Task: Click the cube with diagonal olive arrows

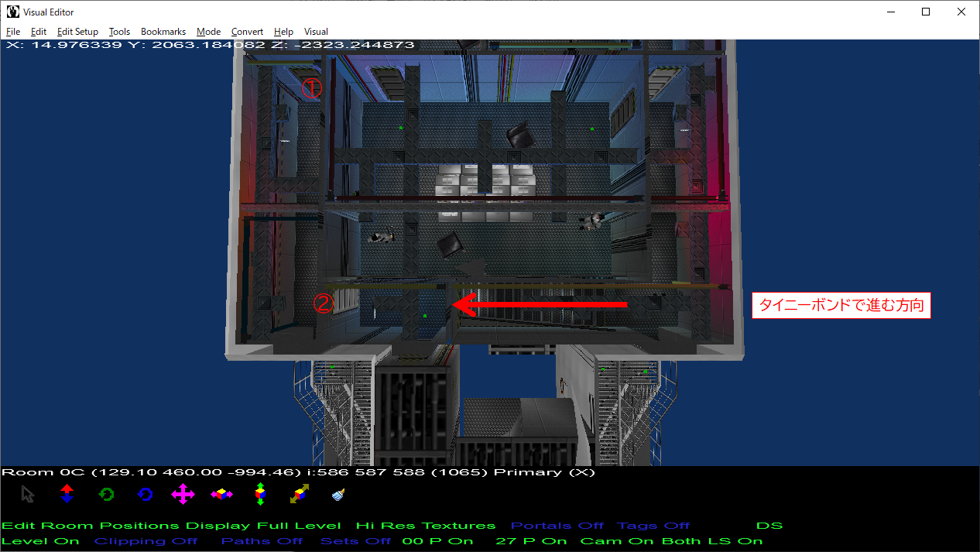Action: tap(299, 494)
